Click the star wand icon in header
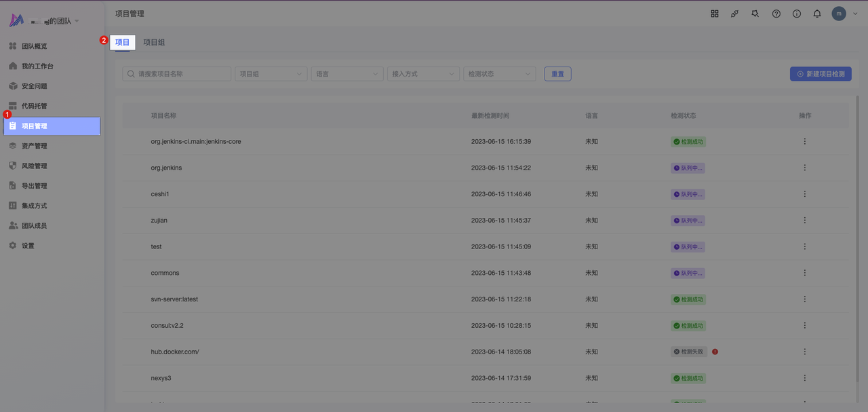The width and height of the screenshot is (868, 412). pyautogui.click(x=755, y=14)
